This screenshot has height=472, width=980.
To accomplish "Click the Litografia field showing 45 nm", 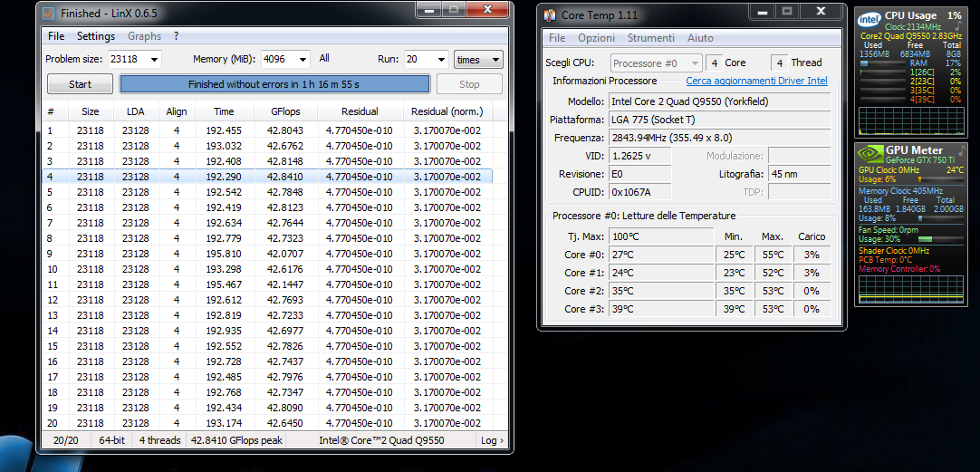I will coord(799,174).
